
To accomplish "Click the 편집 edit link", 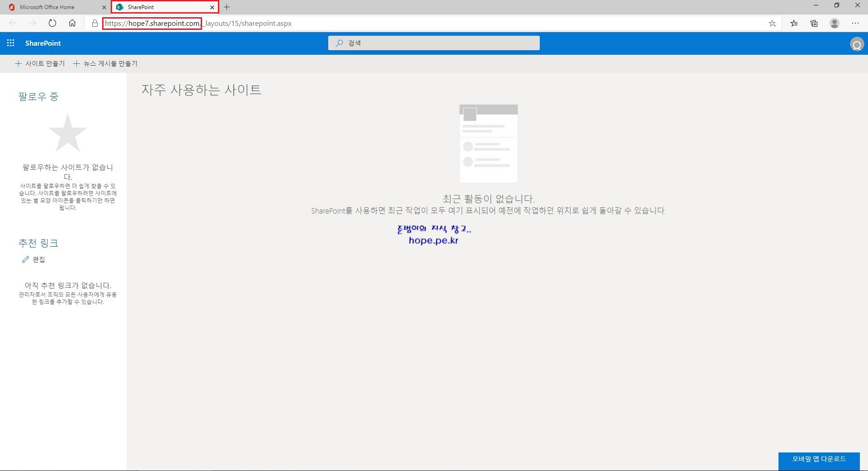I will tap(34, 259).
